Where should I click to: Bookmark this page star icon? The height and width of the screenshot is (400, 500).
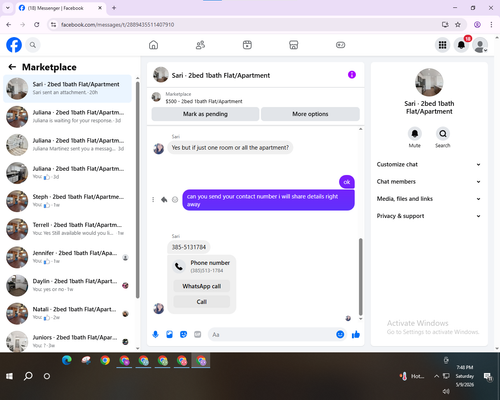click(458, 24)
